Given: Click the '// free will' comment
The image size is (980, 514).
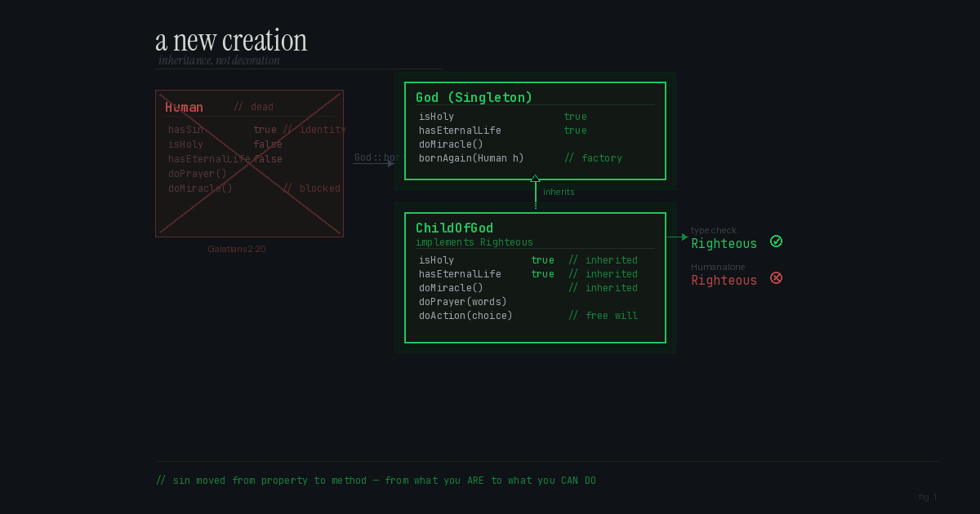Looking at the screenshot, I should (604, 316).
